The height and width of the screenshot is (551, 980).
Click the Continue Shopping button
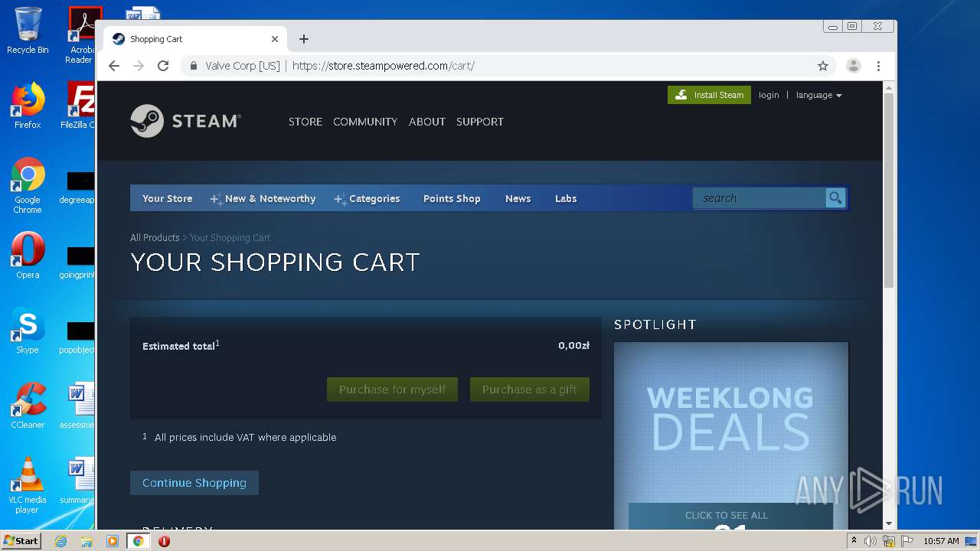click(x=194, y=483)
